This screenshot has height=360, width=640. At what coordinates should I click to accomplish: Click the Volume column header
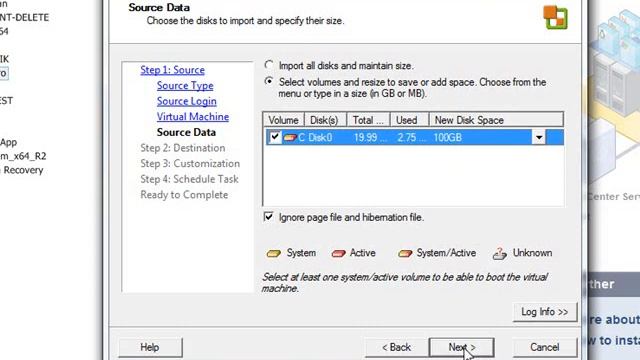tap(283, 120)
